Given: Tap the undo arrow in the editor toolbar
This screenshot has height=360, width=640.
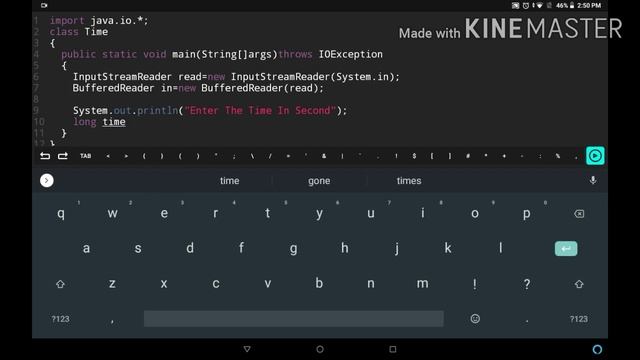Looking at the screenshot, I should pyautogui.click(x=45, y=156).
